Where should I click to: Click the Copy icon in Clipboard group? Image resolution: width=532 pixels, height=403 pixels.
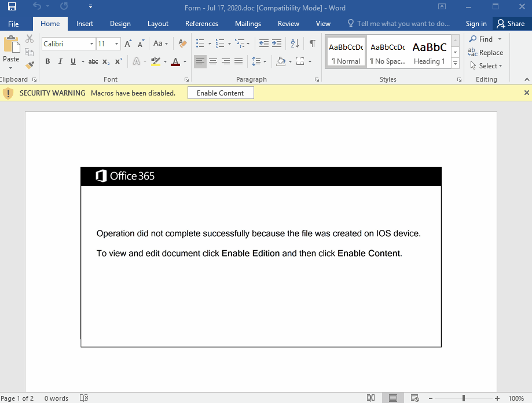(x=30, y=52)
